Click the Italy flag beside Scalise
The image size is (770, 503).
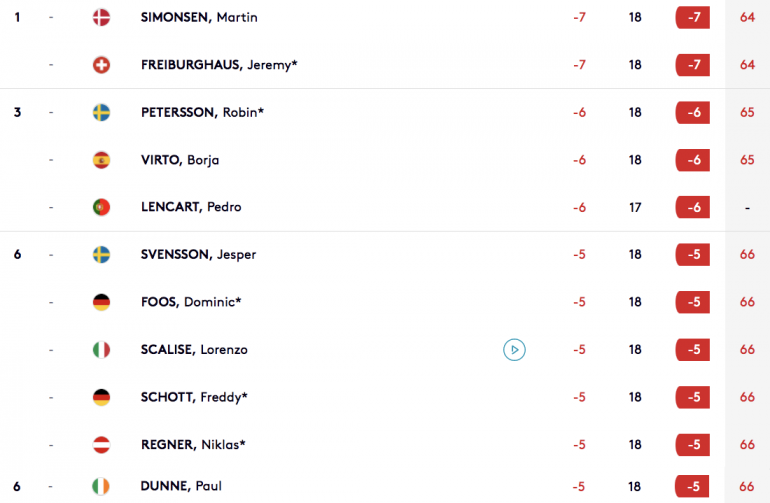click(102, 350)
